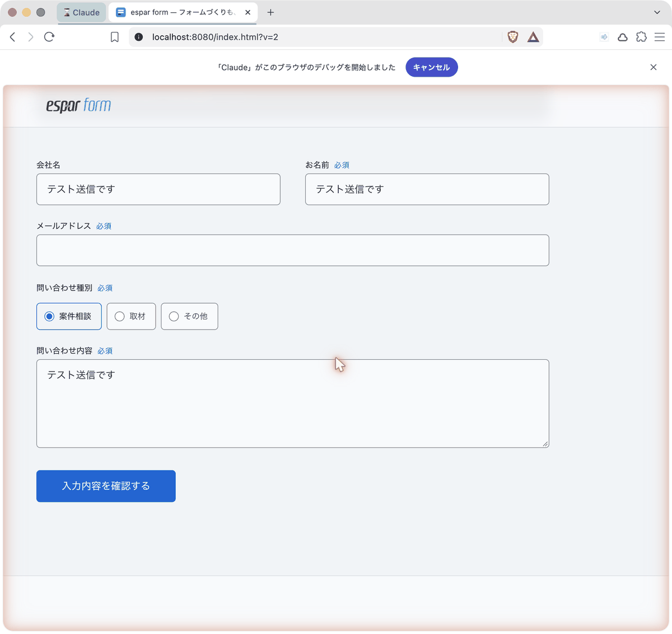Close the espar form tab

(x=248, y=12)
